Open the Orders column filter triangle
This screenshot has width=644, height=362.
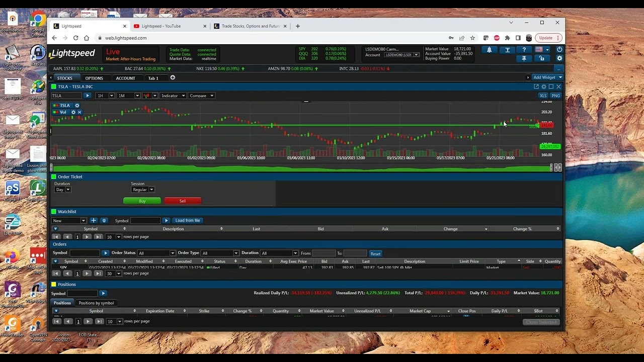coord(55,261)
